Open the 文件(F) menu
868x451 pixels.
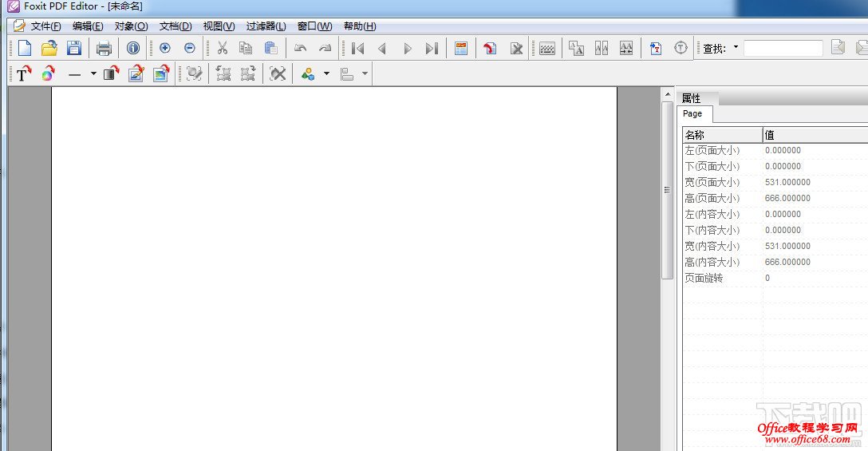point(45,26)
